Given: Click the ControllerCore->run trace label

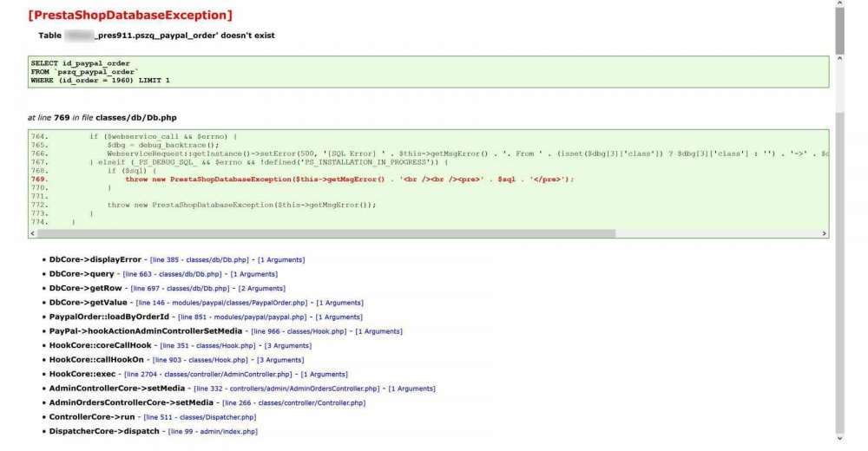Looking at the screenshot, I should [92, 417].
